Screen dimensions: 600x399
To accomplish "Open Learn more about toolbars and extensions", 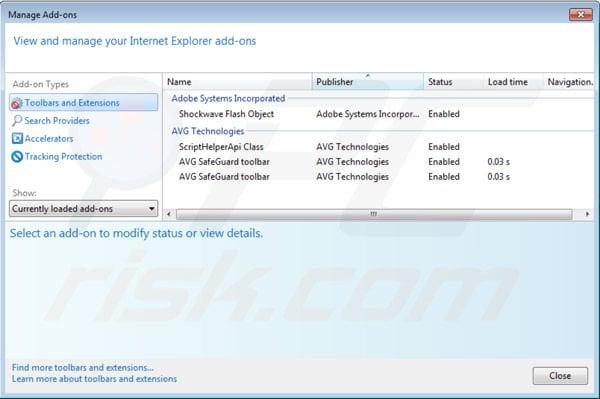I will pyautogui.click(x=94, y=379).
